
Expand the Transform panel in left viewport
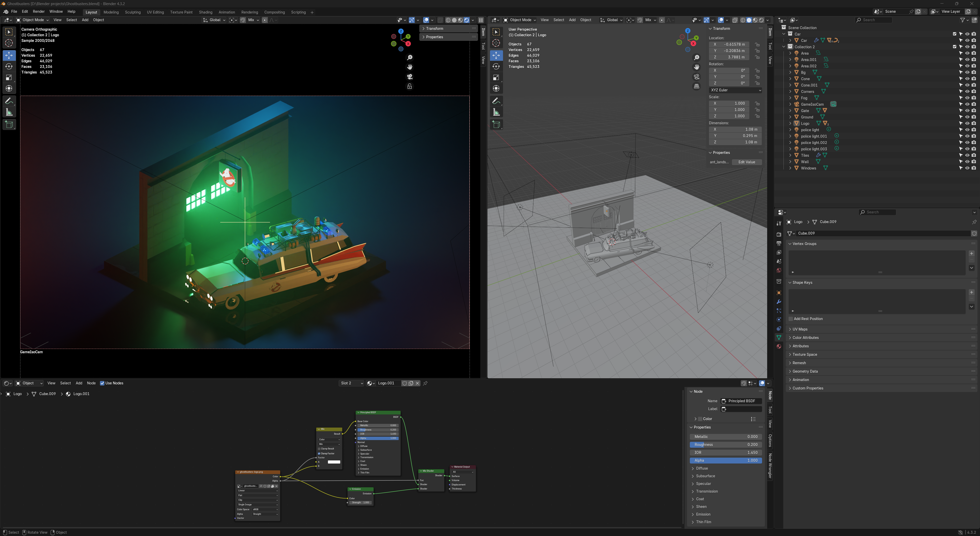(x=448, y=29)
